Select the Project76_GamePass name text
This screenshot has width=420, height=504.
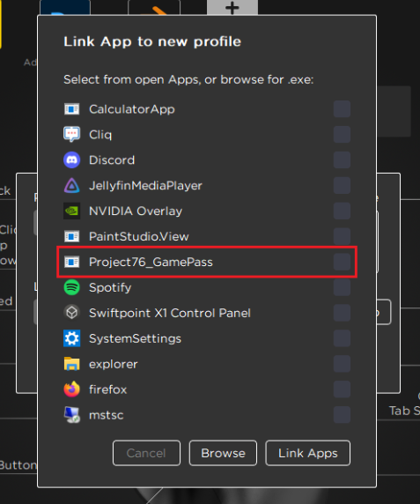click(x=151, y=262)
